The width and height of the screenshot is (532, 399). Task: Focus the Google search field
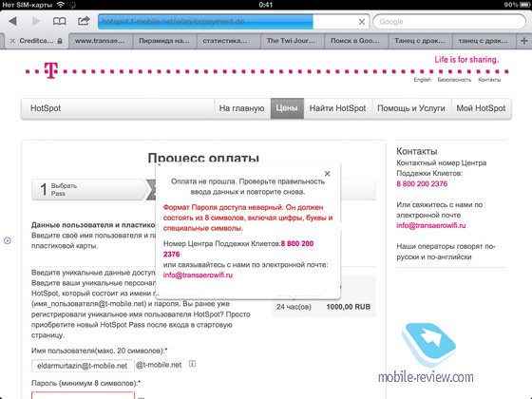(x=449, y=22)
